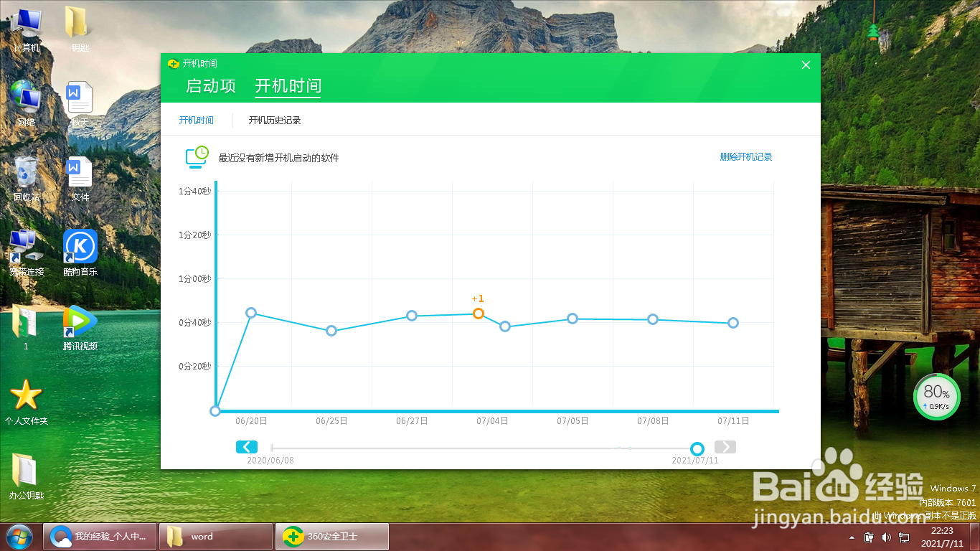This screenshot has height=551, width=980.
Task: Open the 文件 document on desktop
Action: 80,179
